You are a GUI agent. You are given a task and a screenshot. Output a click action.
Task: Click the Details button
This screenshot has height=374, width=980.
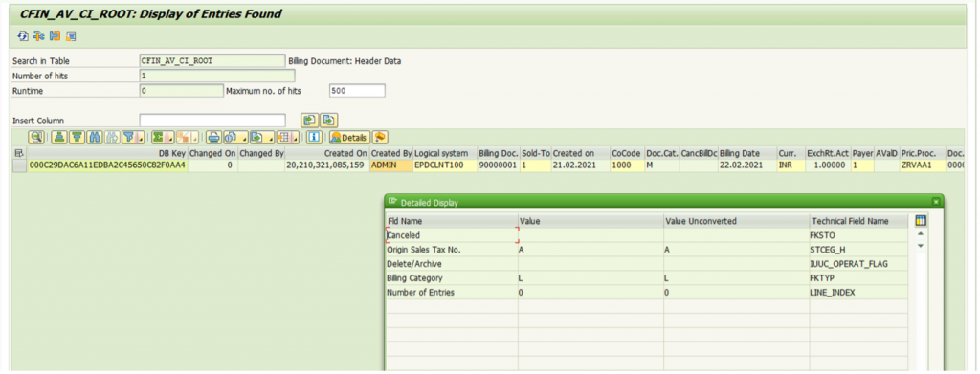pos(350,137)
